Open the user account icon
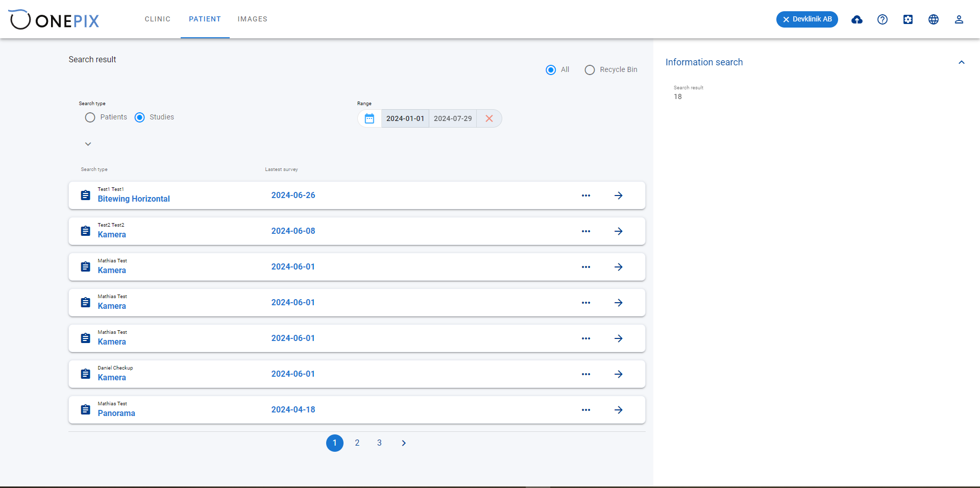This screenshot has height=488, width=980. [x=959, y=19]
